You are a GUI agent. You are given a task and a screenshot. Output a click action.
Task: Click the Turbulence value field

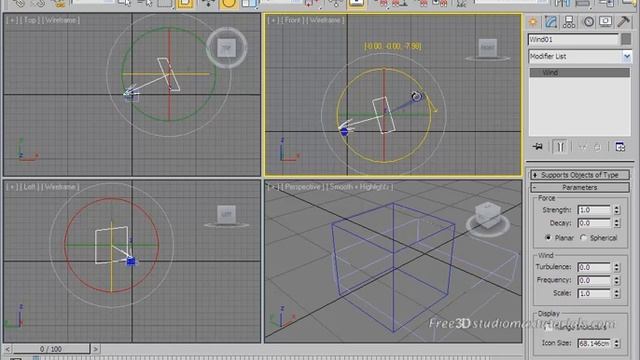click(x=594, y=267)
